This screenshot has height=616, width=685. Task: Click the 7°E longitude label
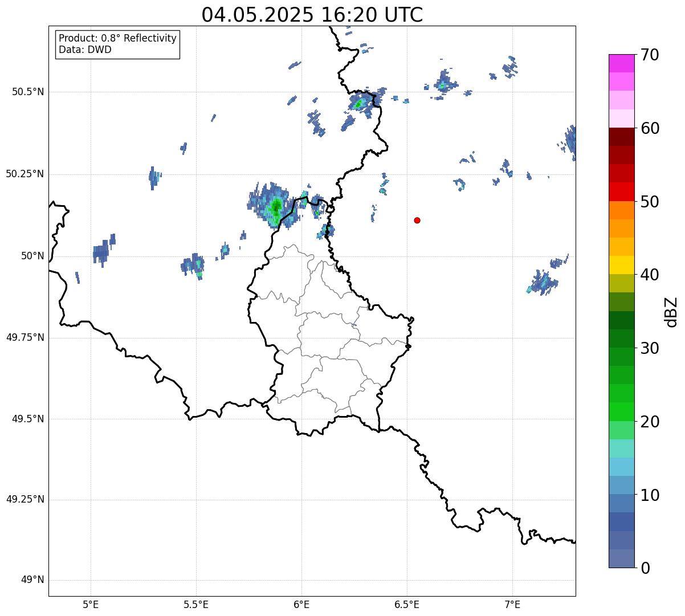coord(512,604)
